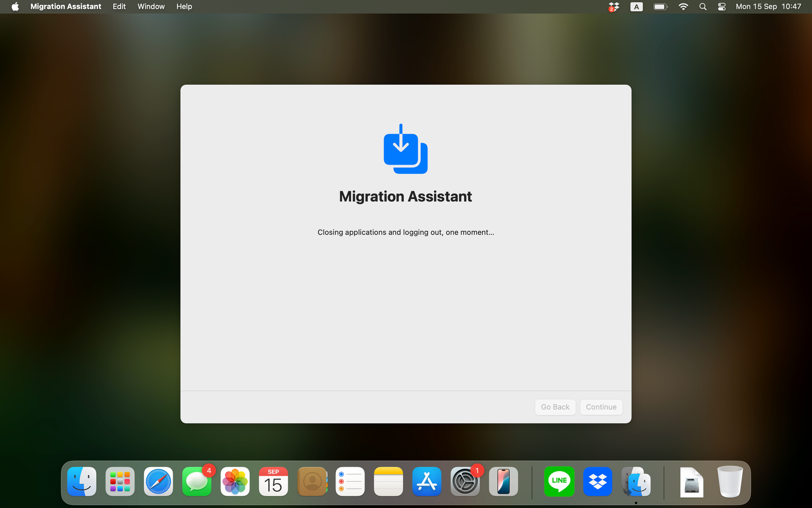Open Spotlight search magnifier
812x508 pixels.
(x=703, y=7)
